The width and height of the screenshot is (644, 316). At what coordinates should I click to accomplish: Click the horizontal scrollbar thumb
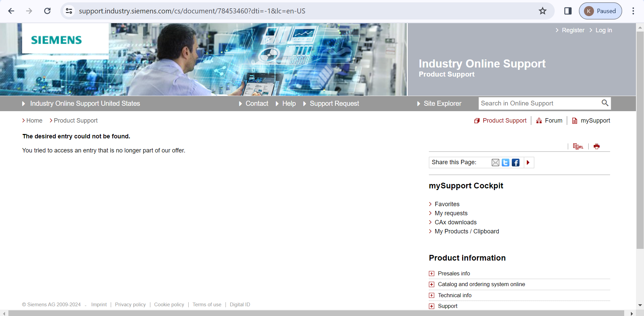(x=316, y=313)
